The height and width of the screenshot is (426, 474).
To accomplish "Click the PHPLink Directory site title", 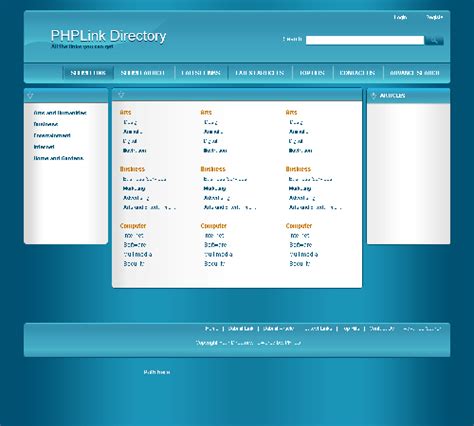I will pos(108,36).
